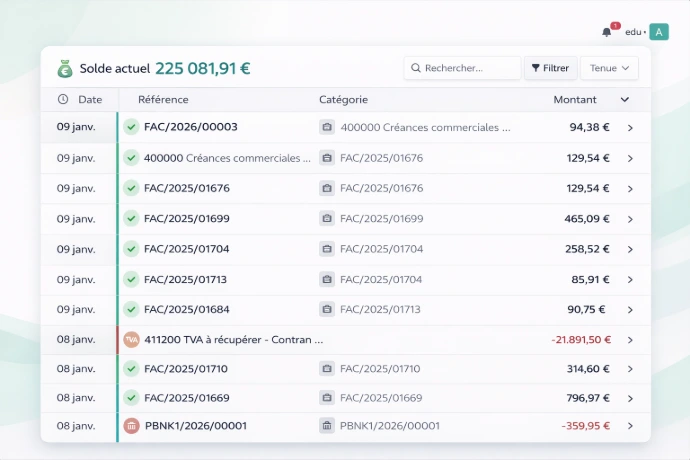Click the money bag balance icon
690x460 pixels.
pyautogui.click(x=65, y=68)
